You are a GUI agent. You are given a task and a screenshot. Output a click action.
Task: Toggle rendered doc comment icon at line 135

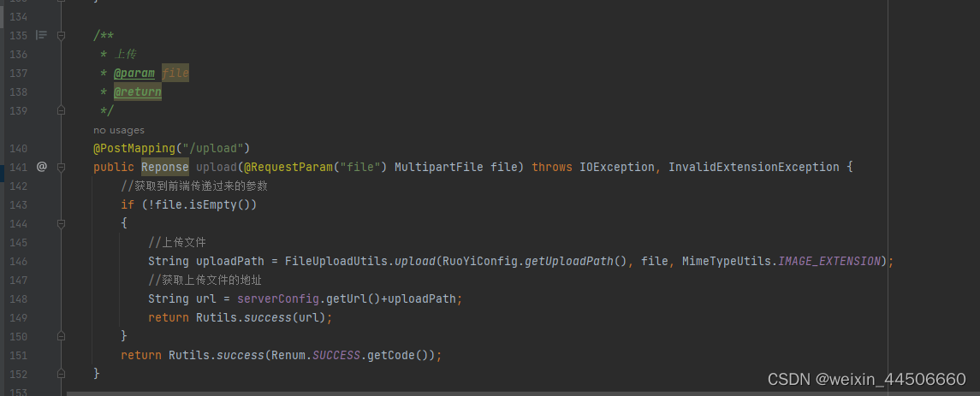click(x=41, y=36)
